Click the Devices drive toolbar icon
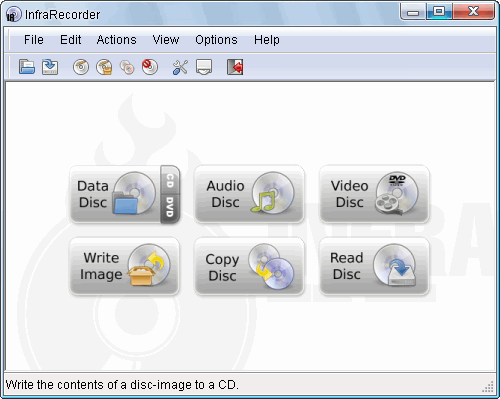This screenshot has height=399, width=500. pyautogui.click(x=204, y=67)
